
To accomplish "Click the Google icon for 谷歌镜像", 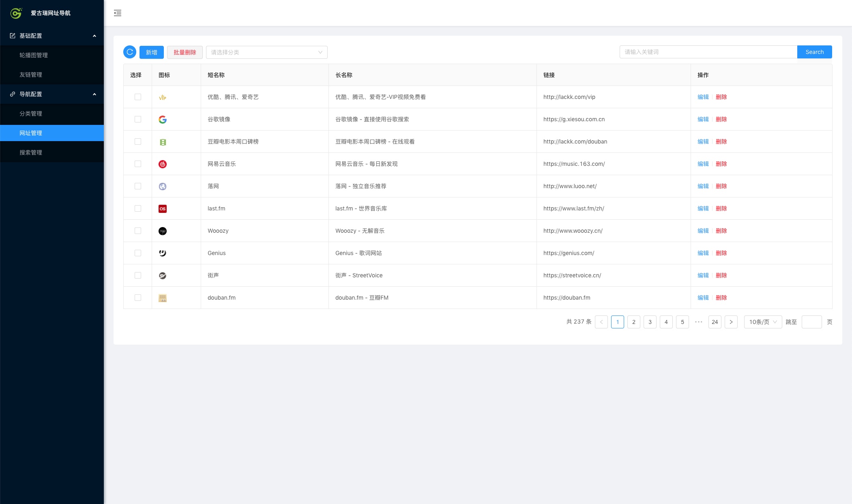I will pyautogui.click(x=163, y=120).
